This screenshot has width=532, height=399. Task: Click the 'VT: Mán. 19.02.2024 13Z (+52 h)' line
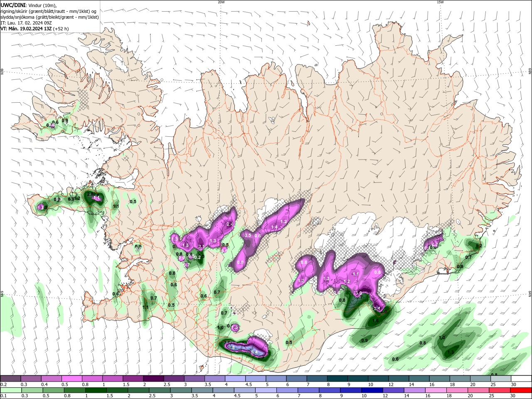click(35, 29)
